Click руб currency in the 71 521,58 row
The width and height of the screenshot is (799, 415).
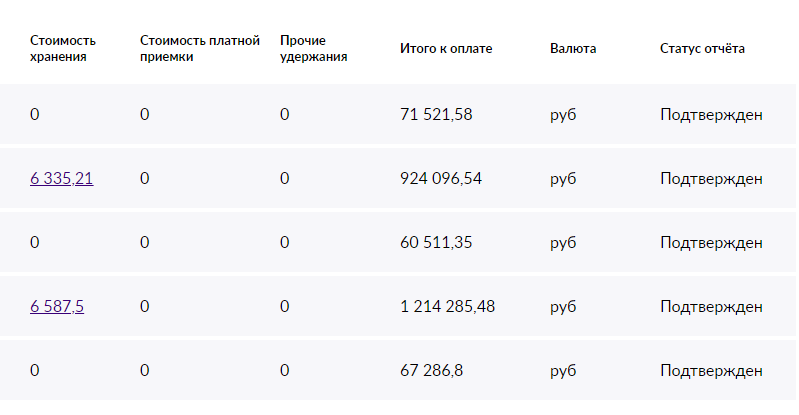[563, 115]
